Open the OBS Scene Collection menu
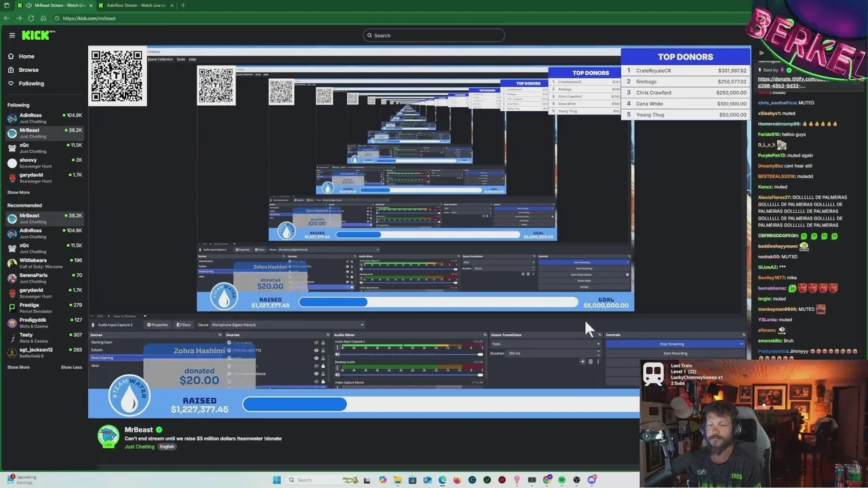Viewport: 868px width, 488px height. tap(160, 59)
